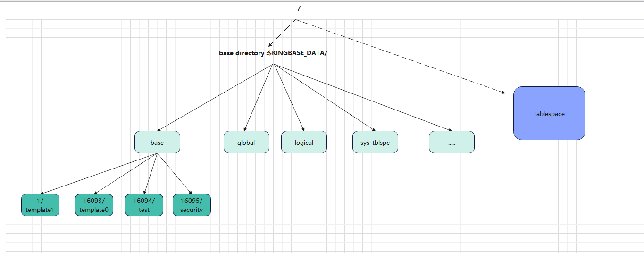This screenshot has height=253, width=644.
Task: Click the base directory :$KINGBASE_DATA/ label
Action: pos(273,53)
